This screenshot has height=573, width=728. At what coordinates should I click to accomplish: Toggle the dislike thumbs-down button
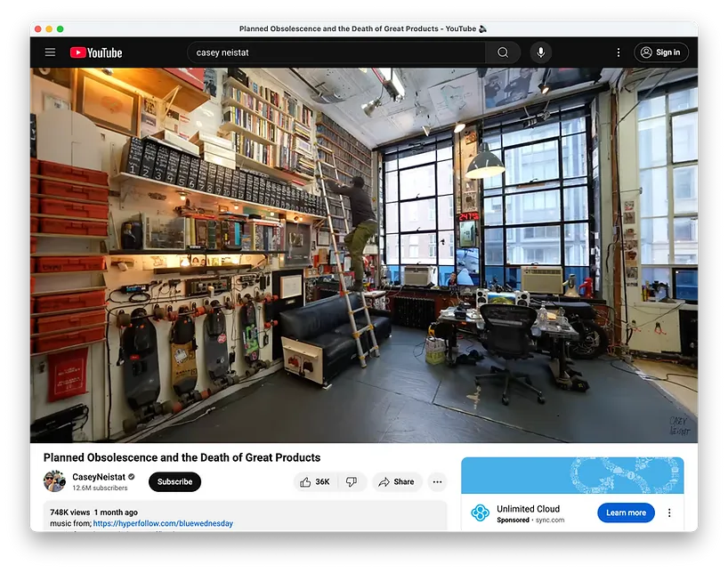(352, 481)
